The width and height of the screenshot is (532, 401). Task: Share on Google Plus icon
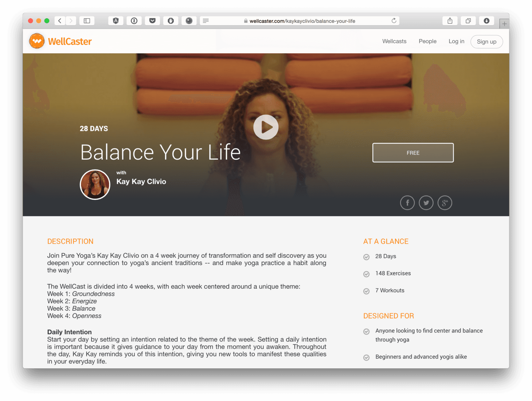(x=445, y=203)
